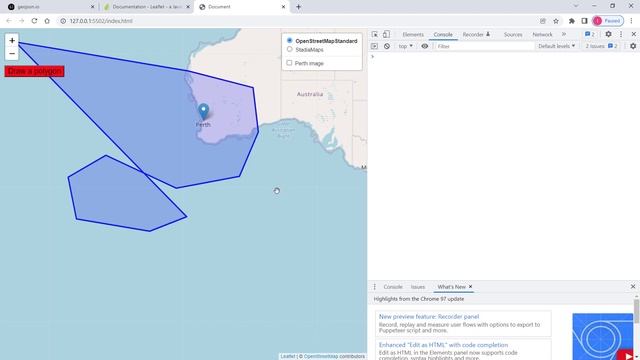The width and height of the screenshot is (640, 360).
Task: Close the What's New tab
Action: [471, 287]
